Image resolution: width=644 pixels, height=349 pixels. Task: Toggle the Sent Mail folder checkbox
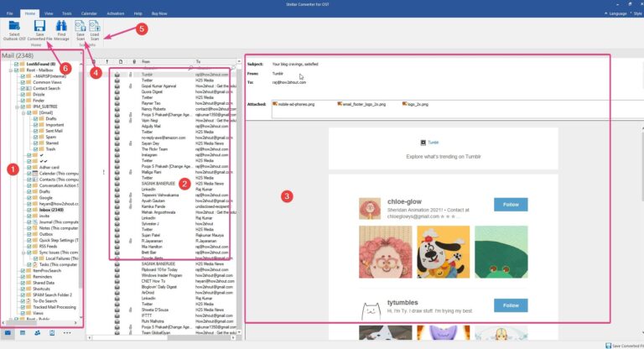[x=35, y=131]
